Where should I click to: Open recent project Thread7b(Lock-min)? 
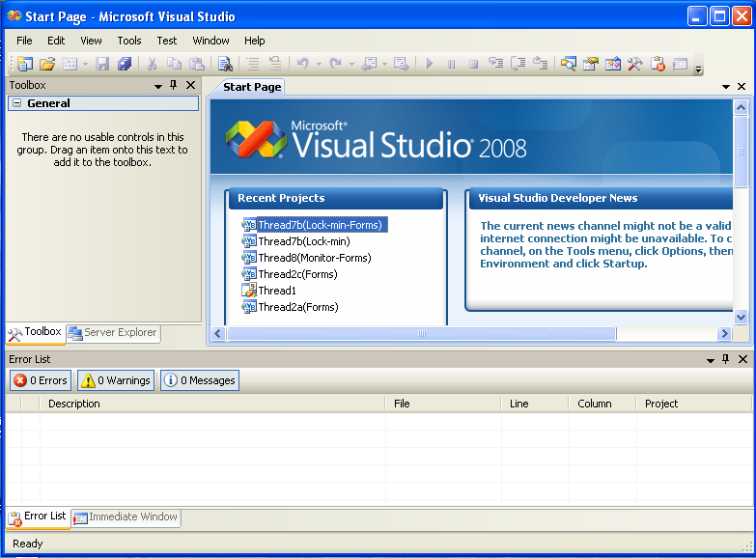304,241
